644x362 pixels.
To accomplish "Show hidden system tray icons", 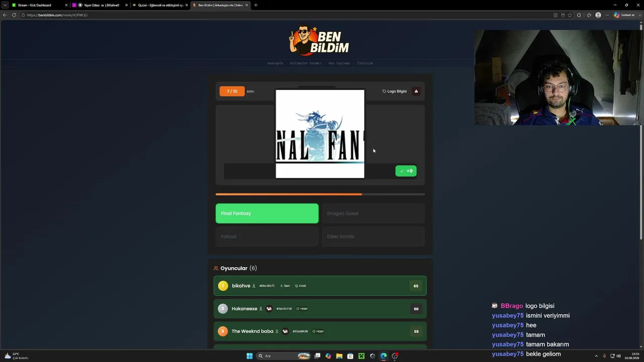I will click(596, 356).
